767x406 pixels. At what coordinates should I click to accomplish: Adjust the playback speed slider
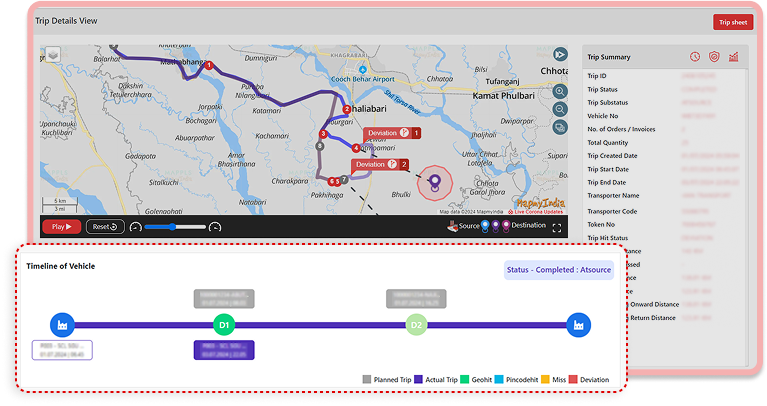[175, 227]
